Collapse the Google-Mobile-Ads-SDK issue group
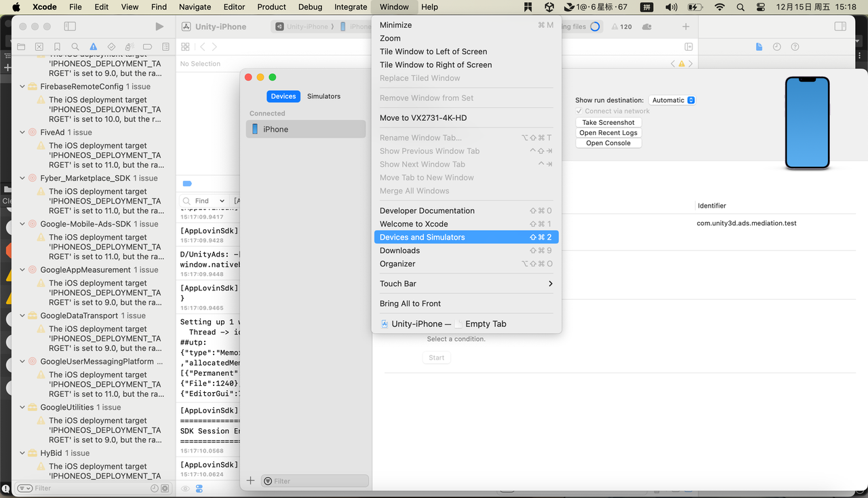 22,224
